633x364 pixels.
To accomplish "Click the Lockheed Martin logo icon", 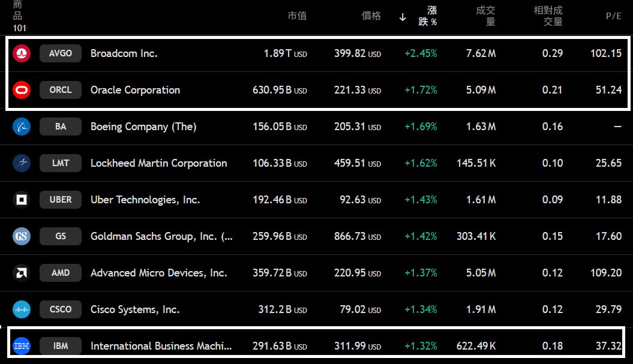I will click(x=22, y=163).
